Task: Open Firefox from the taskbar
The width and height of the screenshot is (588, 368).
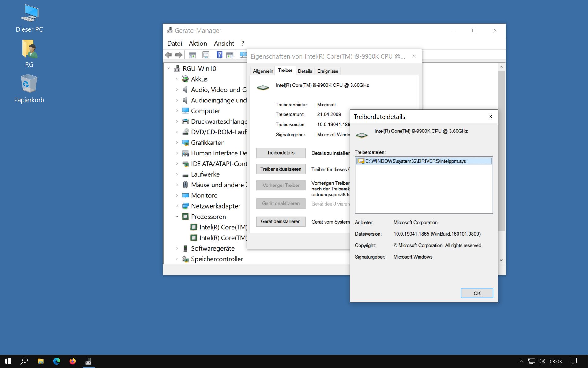Action: 73,361
